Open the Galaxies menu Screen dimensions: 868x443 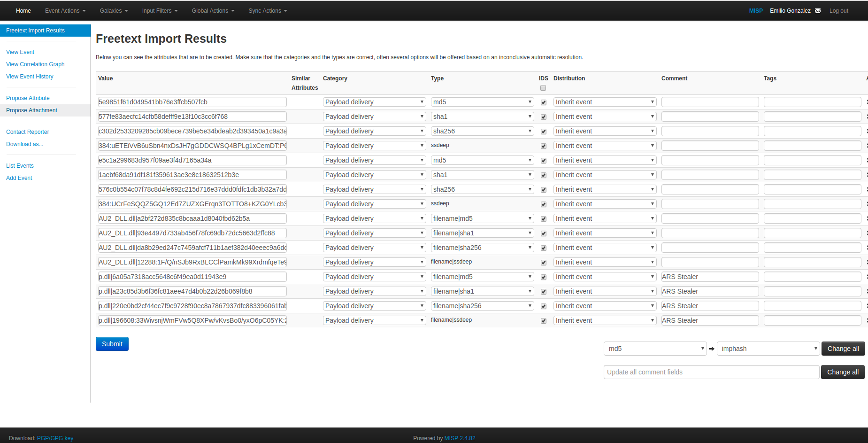pyautogui.click(x=114, y=11)
